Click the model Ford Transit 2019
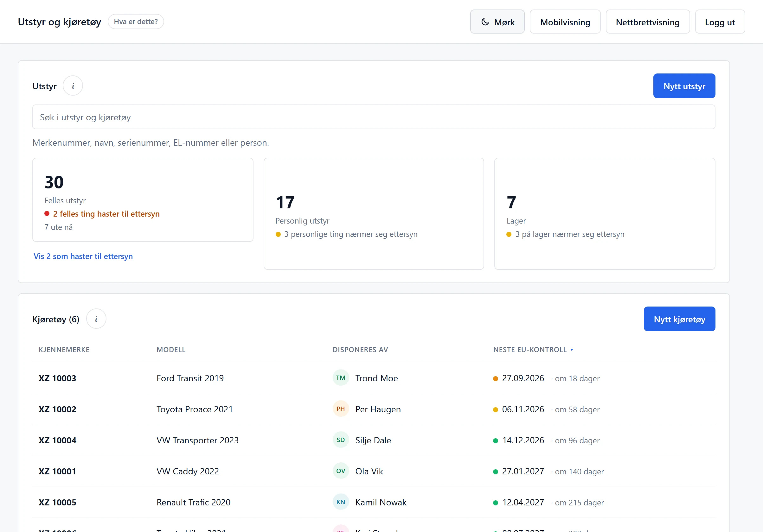Image resolution: width=763 pixels, height=532 pixels. (x=190, y=378)
